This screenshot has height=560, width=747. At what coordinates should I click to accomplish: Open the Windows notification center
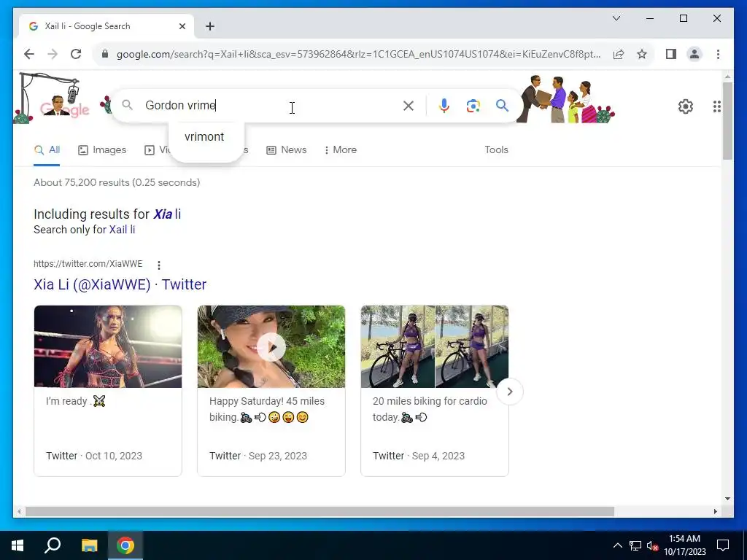tap(723, 545)
